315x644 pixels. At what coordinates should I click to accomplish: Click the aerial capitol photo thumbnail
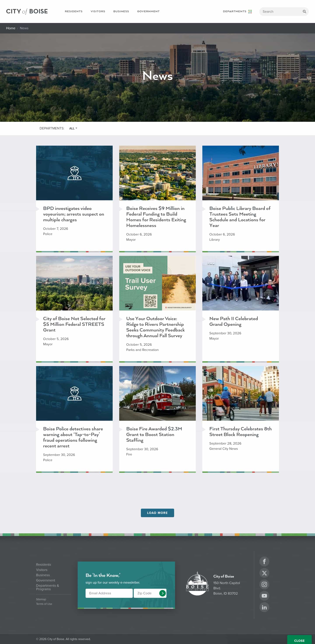[157, 173]
